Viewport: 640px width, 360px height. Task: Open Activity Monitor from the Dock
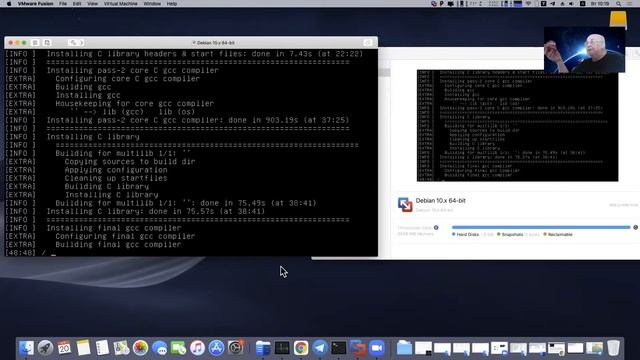(x=282, y=348)
